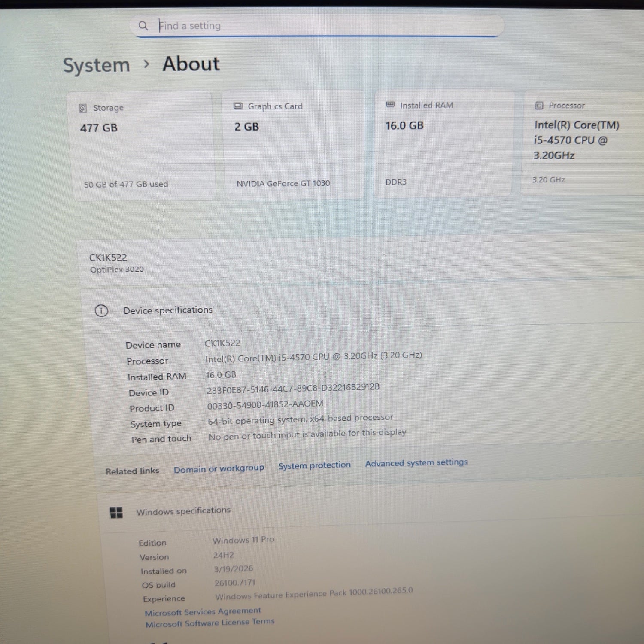Screen dimensions: 644x644
Task: Click the Installed RAM card showing 16.0 GB
Action: point(443,144)
